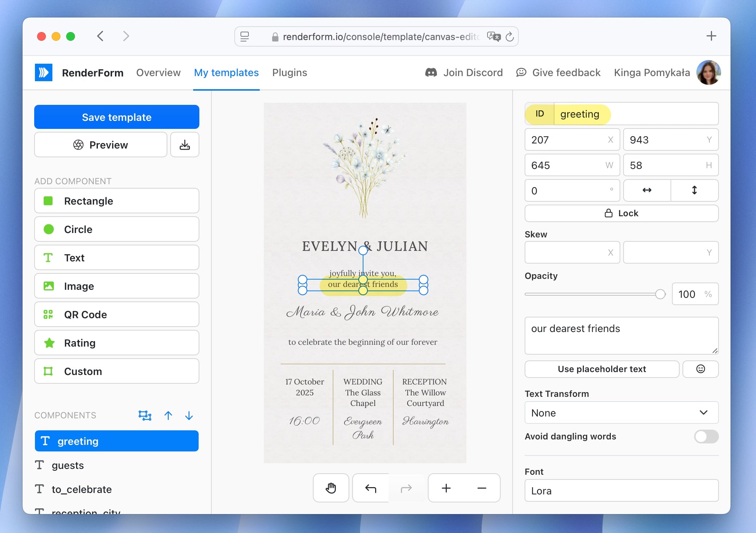The height and width of the screenshot is (533, 756).
Task: Open the Font selector showing Lora
Action: tap(621, 490)
